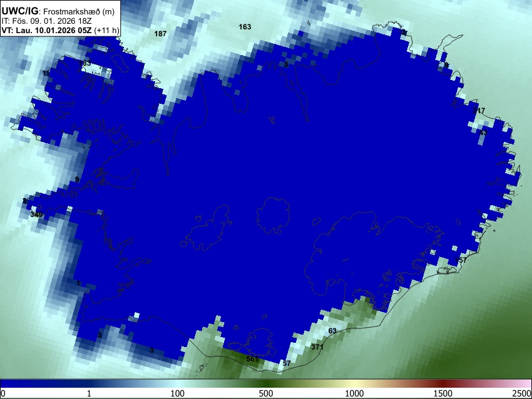
Task: Click the "(+11 h)" forecast offset text
Action: coord(106,30)
